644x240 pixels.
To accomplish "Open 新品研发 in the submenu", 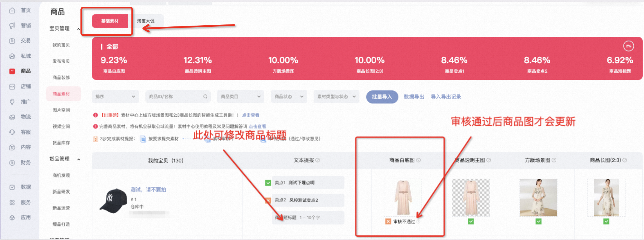I will point(61,192).
